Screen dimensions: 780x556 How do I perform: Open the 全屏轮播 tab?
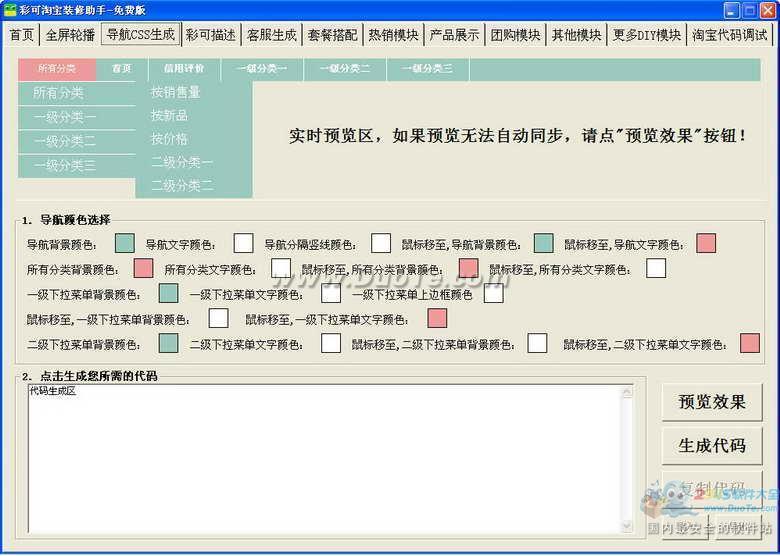(70, 35)
